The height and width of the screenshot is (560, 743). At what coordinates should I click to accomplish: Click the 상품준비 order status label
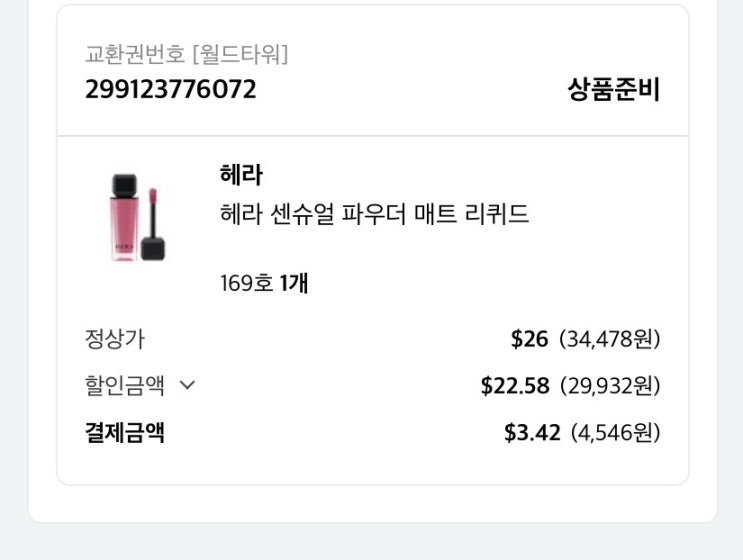click(x=613, y=89)
